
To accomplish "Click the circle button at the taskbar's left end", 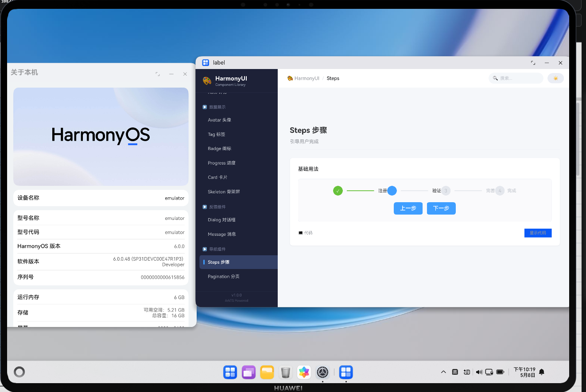I will pos(19,372).
